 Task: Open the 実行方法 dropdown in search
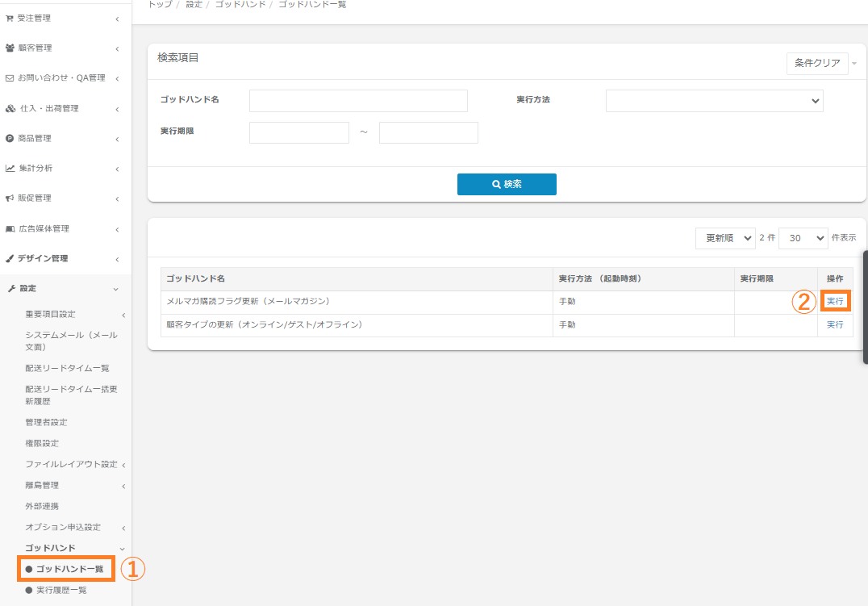click(x=714, y=101)
